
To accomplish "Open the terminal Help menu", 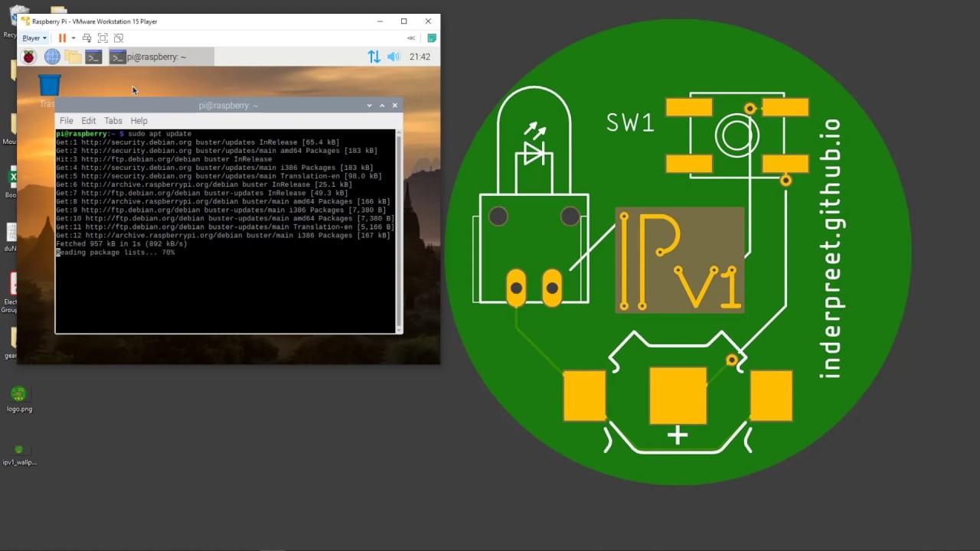I will point(139,121).
